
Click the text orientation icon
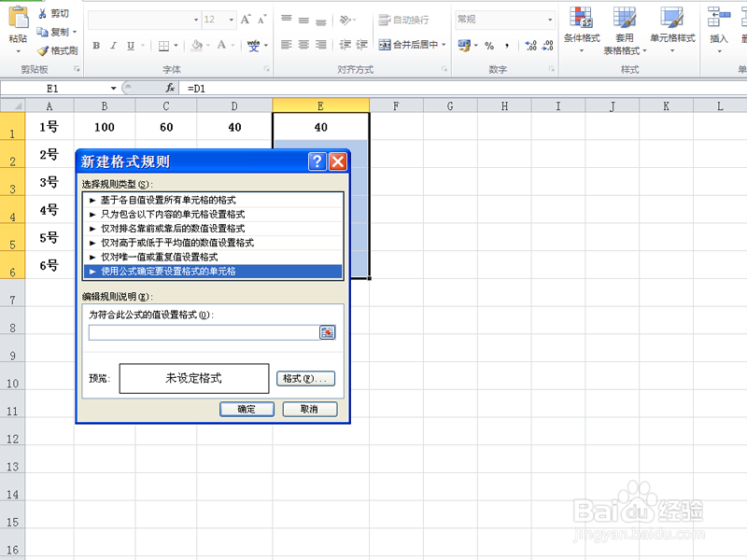click(x=345, y=20)
